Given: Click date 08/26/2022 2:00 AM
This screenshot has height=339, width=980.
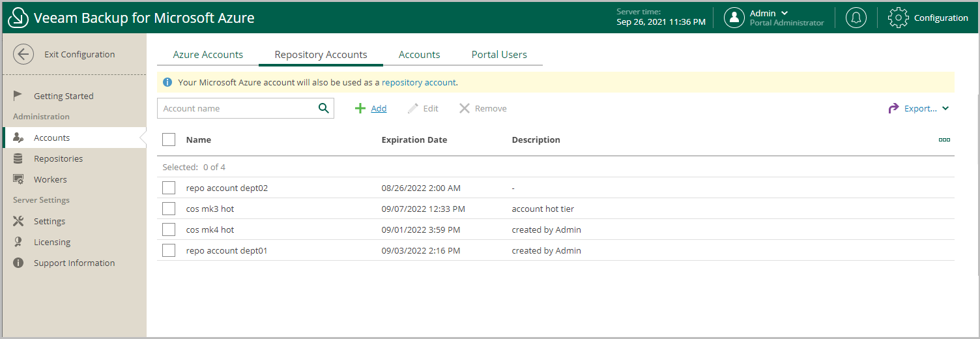Looking at the screenshot, I should click(421, 188).
